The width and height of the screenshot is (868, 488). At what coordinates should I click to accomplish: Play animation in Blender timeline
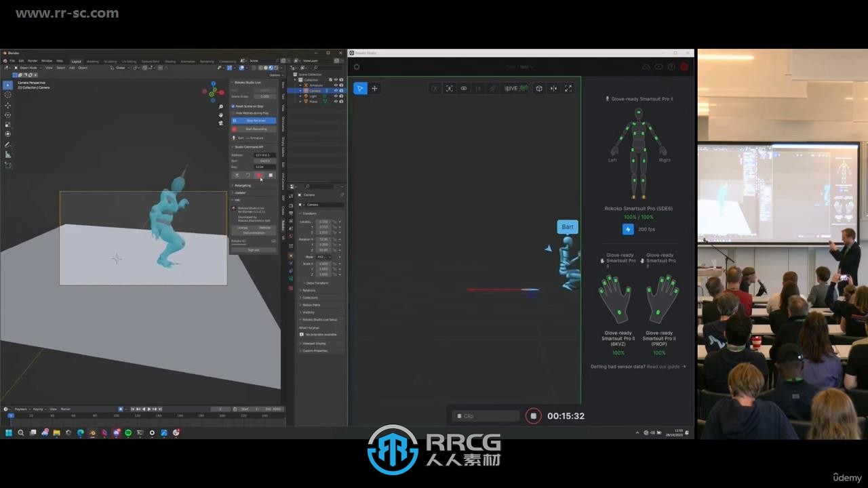coord(149,409)
